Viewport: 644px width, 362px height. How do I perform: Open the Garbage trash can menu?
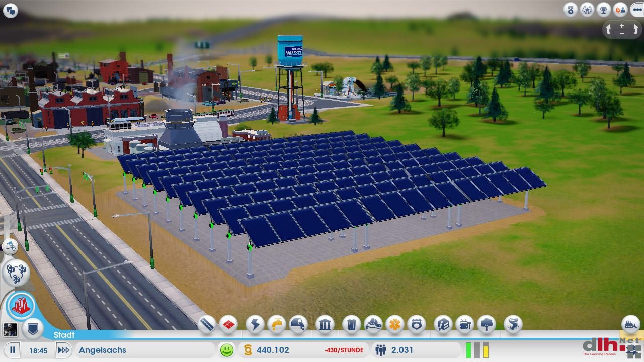click(352, 325)
